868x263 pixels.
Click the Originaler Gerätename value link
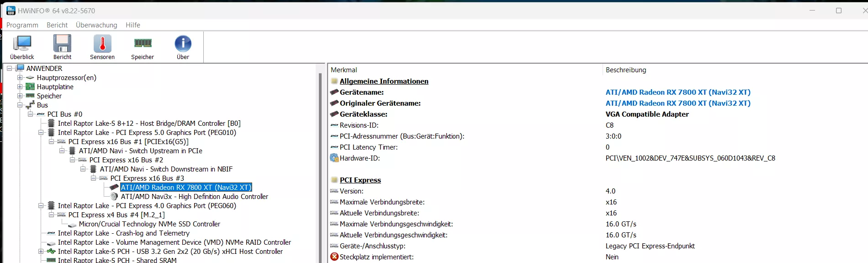(x=678, y=103)
